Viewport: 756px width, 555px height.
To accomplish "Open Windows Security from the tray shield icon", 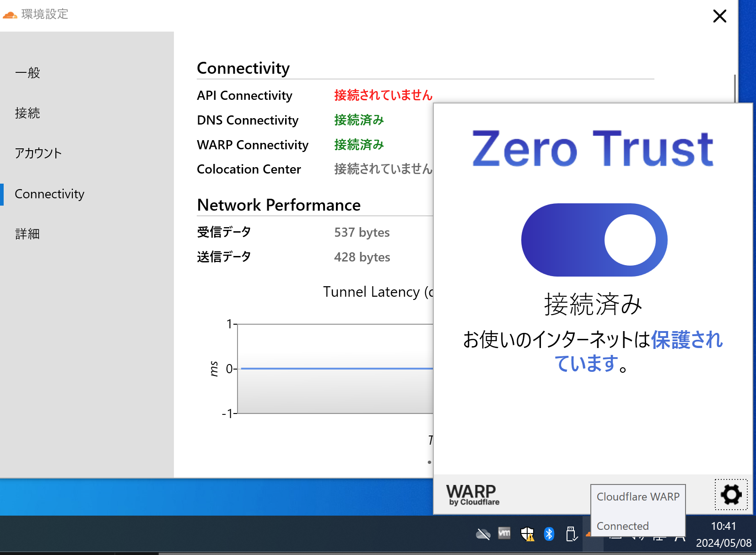I will pos(527,534).
